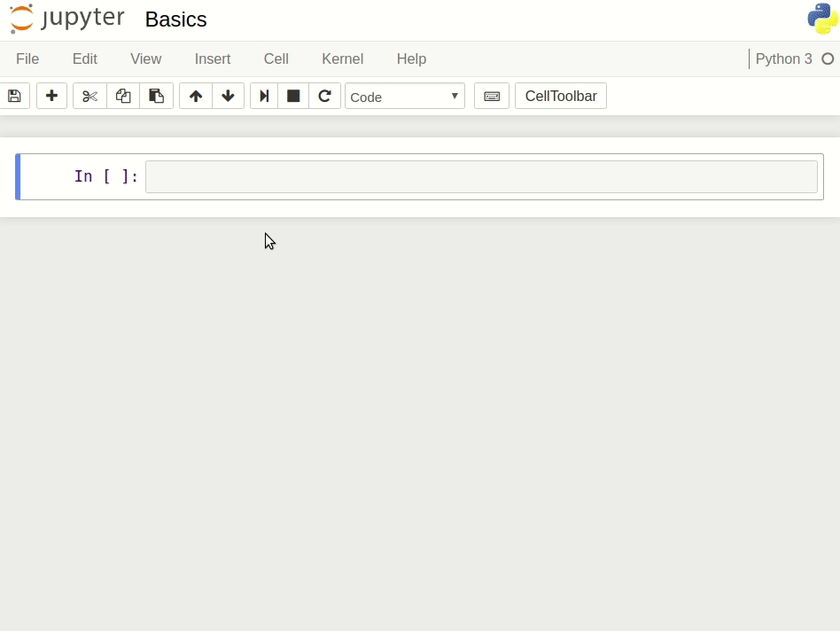The image size is (840, 631).
Task: Focus the empty code cell input area
Action: click(x=481, y=176)
